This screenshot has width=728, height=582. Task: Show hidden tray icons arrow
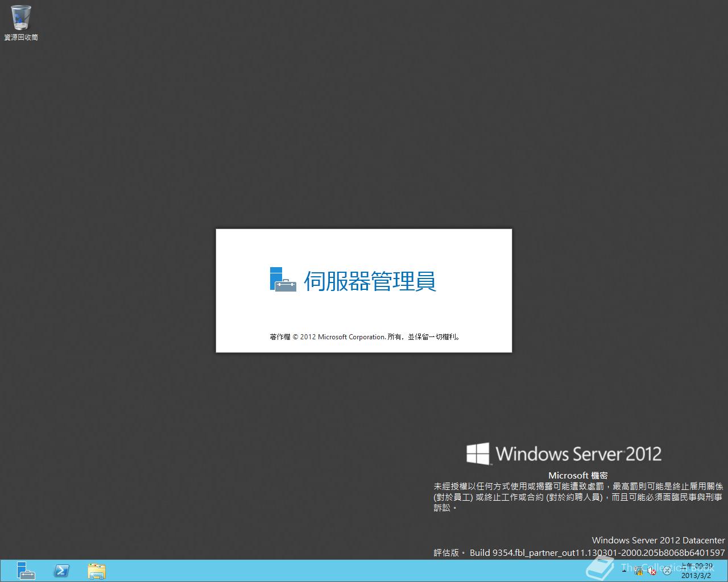[624, 571]
